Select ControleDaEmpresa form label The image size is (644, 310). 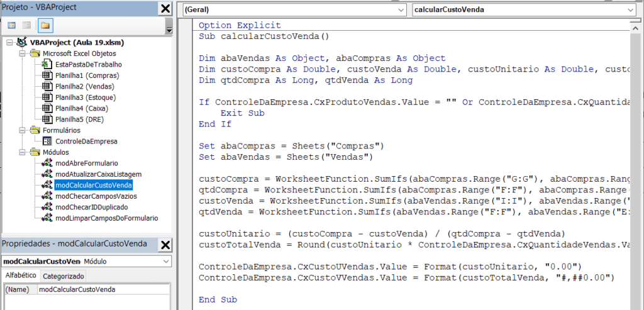point(86,141)
